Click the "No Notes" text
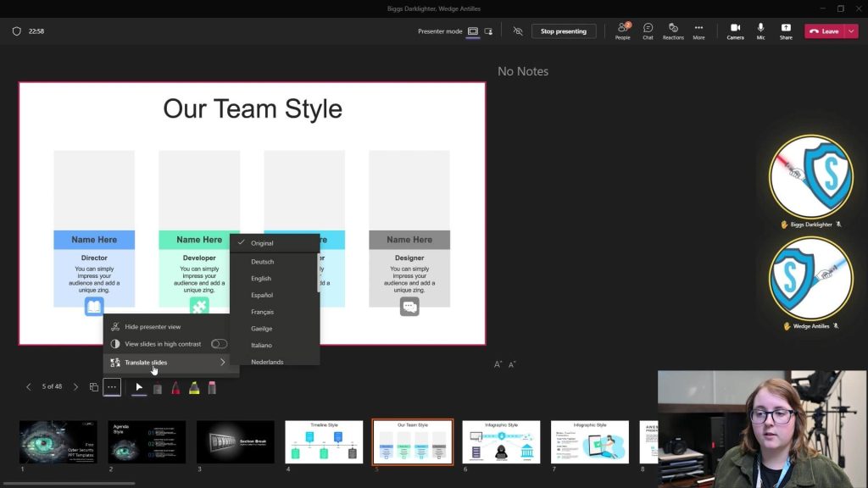The height and width of the screenshot is (488, 868). point(523,71)
